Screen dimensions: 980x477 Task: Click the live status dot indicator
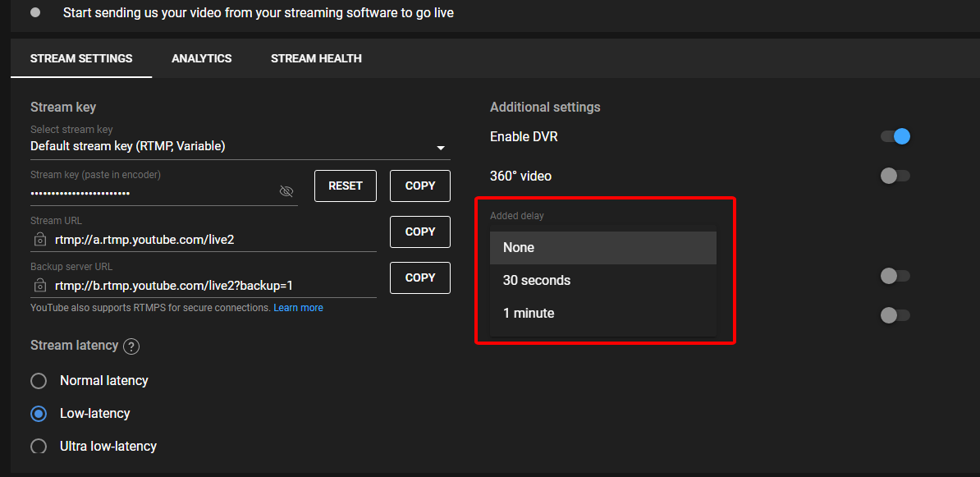point(34,12)
